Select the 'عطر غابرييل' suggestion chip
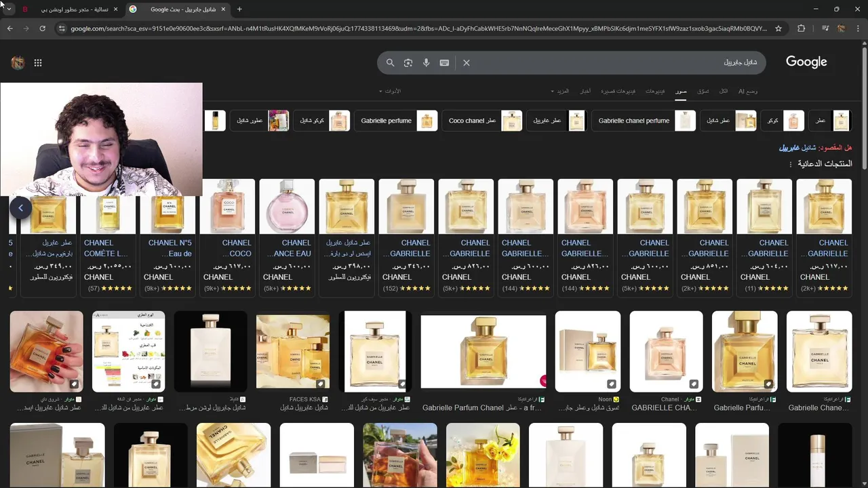 (x=555, y=121)
